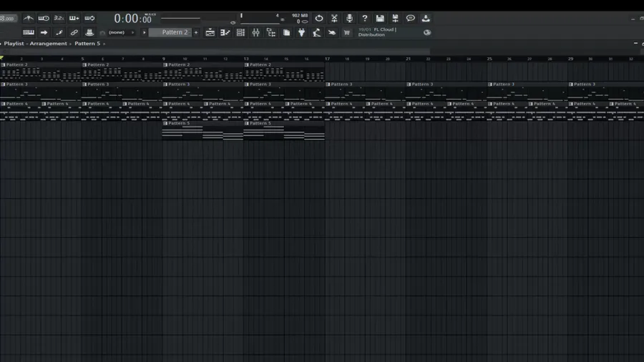Click the export download icon

pos(426,18)
